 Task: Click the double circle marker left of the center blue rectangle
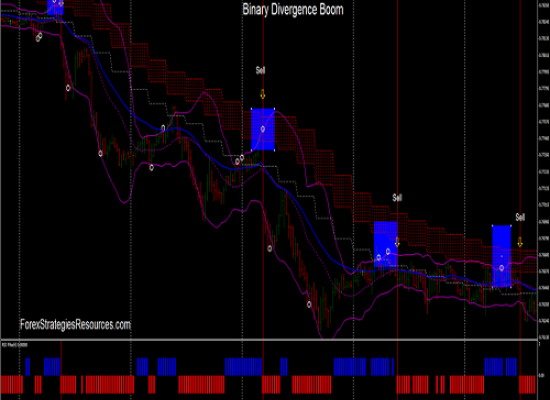click(239, 160)
